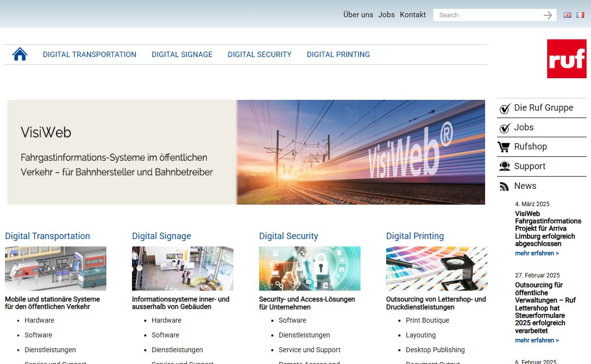The image size is (591, 364).
Task: Click mehr erfahren under the 27. Februar news
Action: click(537, 340)
